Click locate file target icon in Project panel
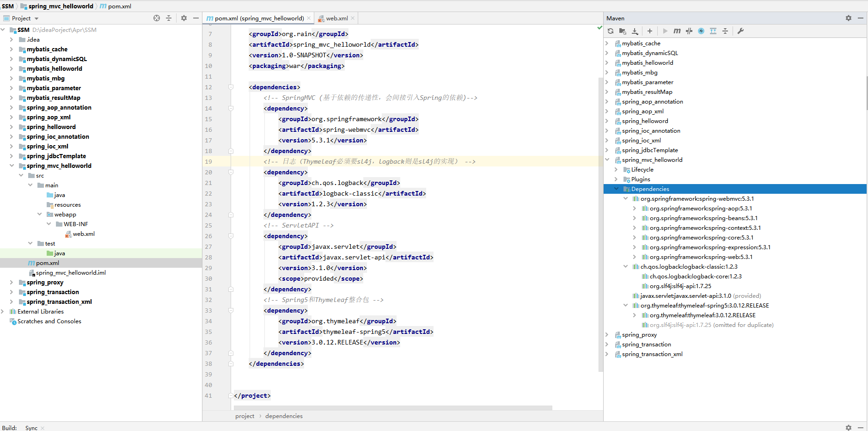Image resolution: width=868 pixels, height=431 pixels. [157, 18]
